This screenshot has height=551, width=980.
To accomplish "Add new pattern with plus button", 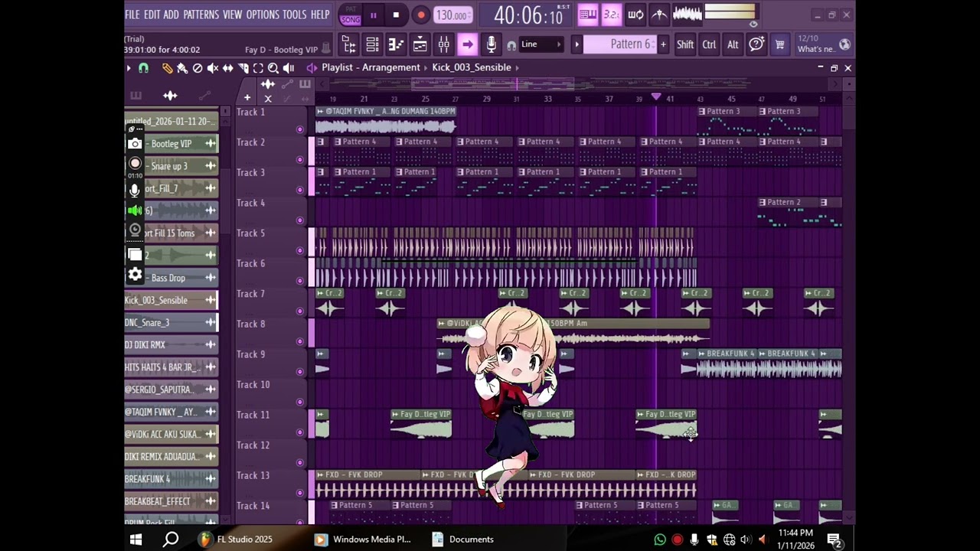I will pos(663,44).
